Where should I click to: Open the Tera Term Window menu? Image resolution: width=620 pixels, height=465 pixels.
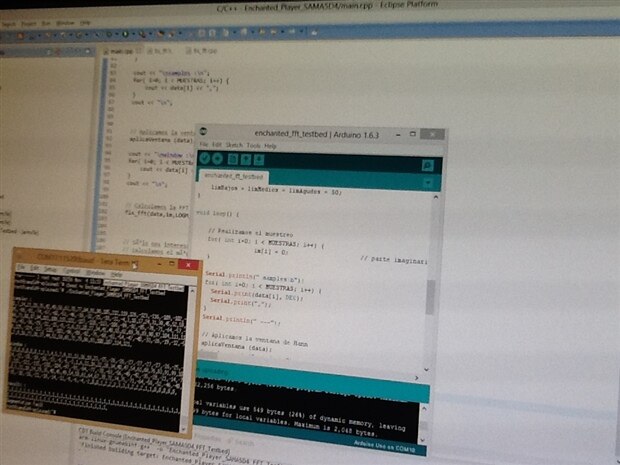click(x=95, y=272)
